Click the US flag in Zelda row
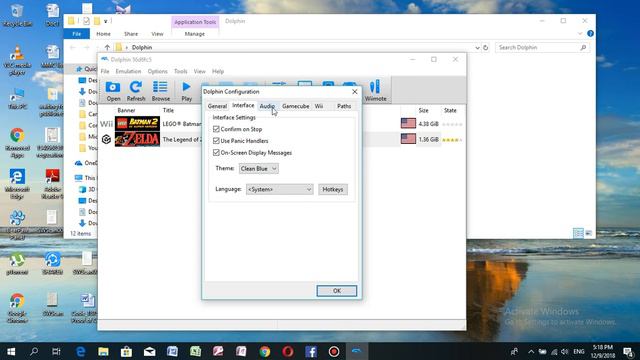The width and height of the screenshot is (640, 360). 408,139
